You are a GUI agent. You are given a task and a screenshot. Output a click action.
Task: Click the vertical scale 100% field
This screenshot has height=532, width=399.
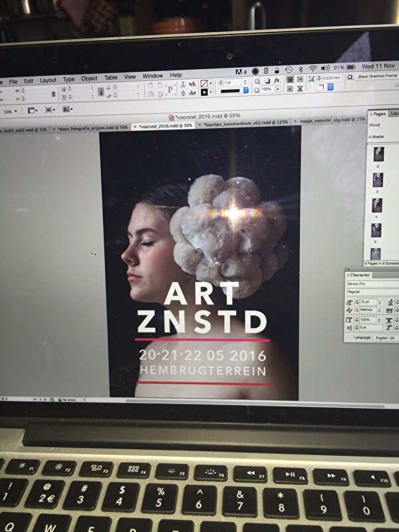(368, 320)
